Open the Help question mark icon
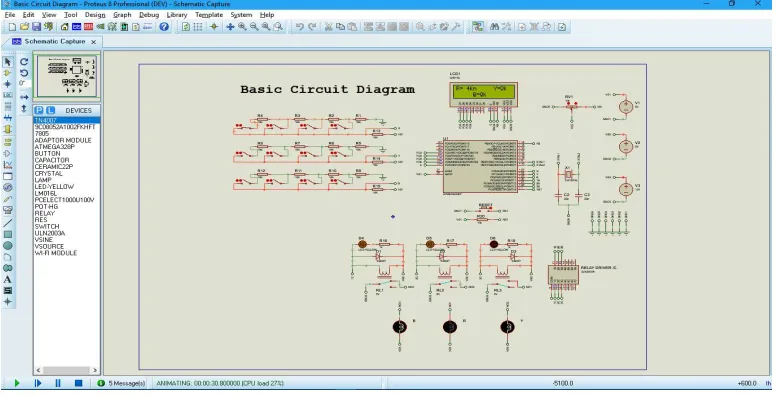Screen dimensions: 776x396 (x=164, y=27)
